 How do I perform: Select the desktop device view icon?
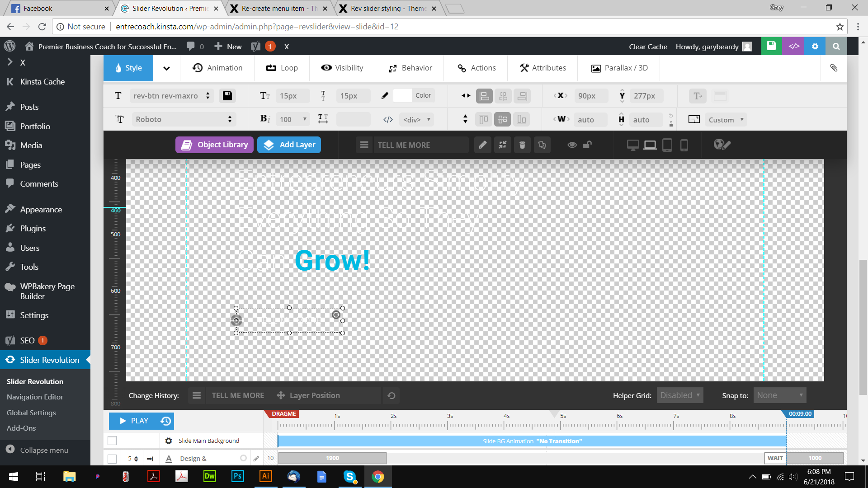point(633,145)
